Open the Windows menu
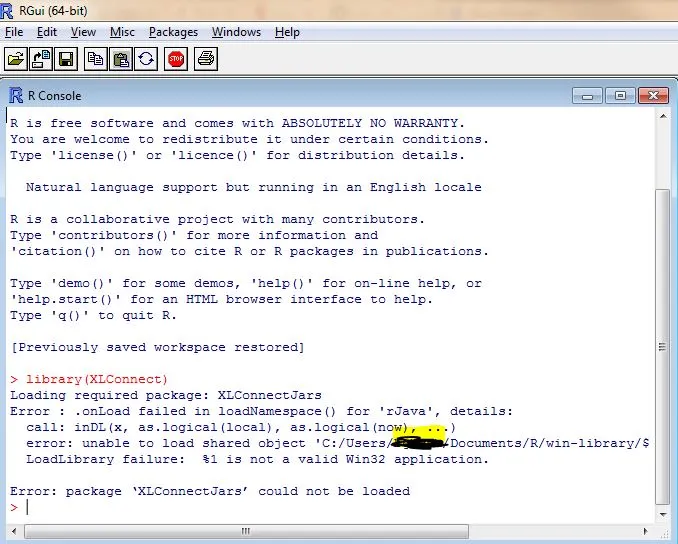Image resolution: width=678 pixels, height=544 pixels. tap(236, 32)
